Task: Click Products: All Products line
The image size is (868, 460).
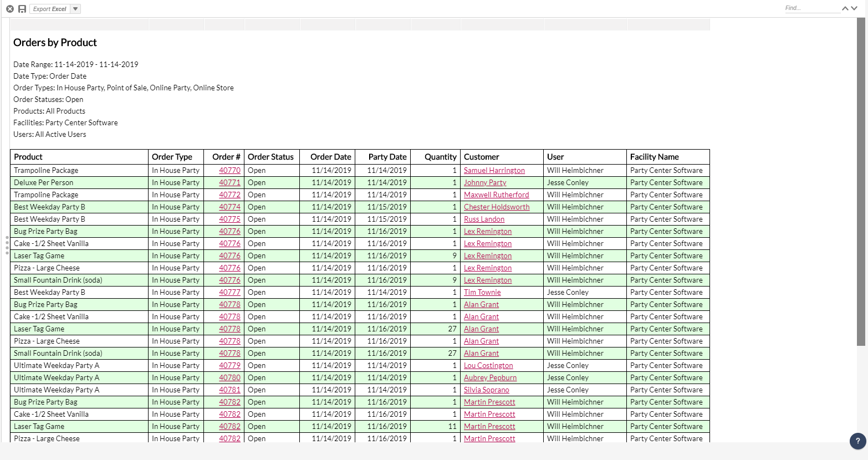Action: point(49,111)
